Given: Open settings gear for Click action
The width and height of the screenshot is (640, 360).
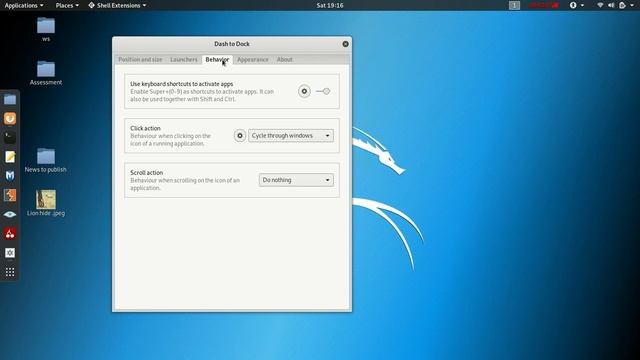Looking at the screenshot, I should click(x=240, y=136).
